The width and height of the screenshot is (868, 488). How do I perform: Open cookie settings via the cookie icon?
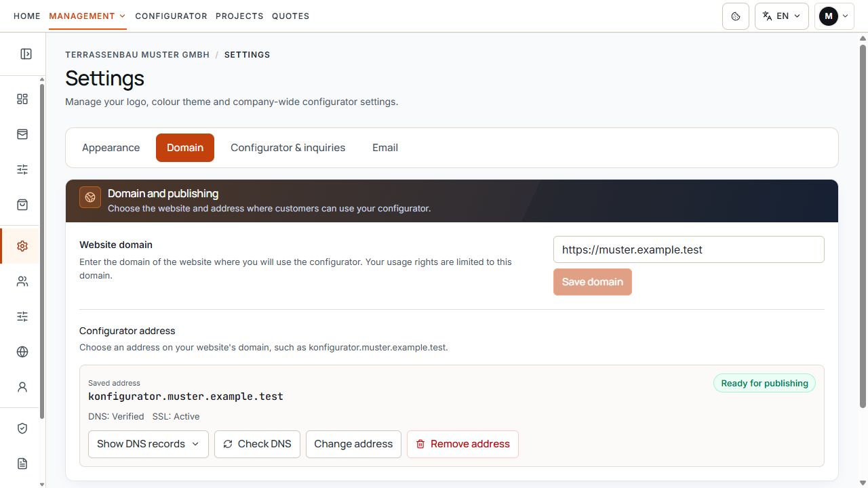pos(736,16)
